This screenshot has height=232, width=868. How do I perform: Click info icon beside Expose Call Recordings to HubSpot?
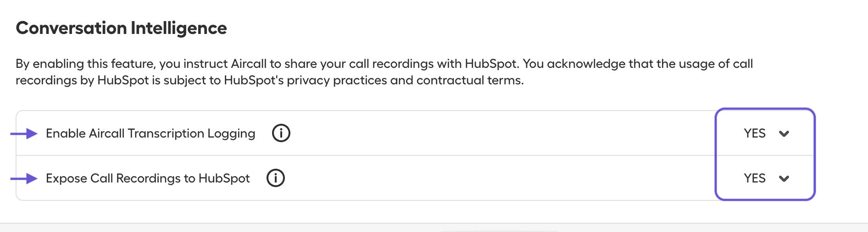click(x=276, y=178)
